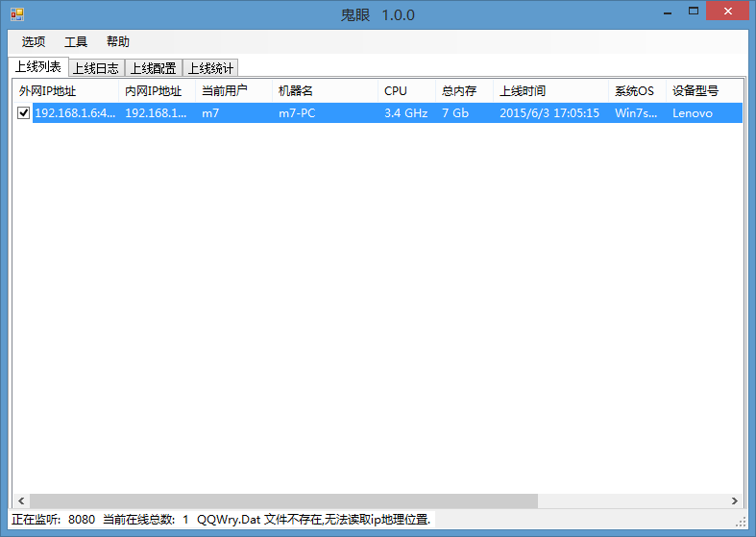Sort by the 总内存 column header

click(465, 91)
